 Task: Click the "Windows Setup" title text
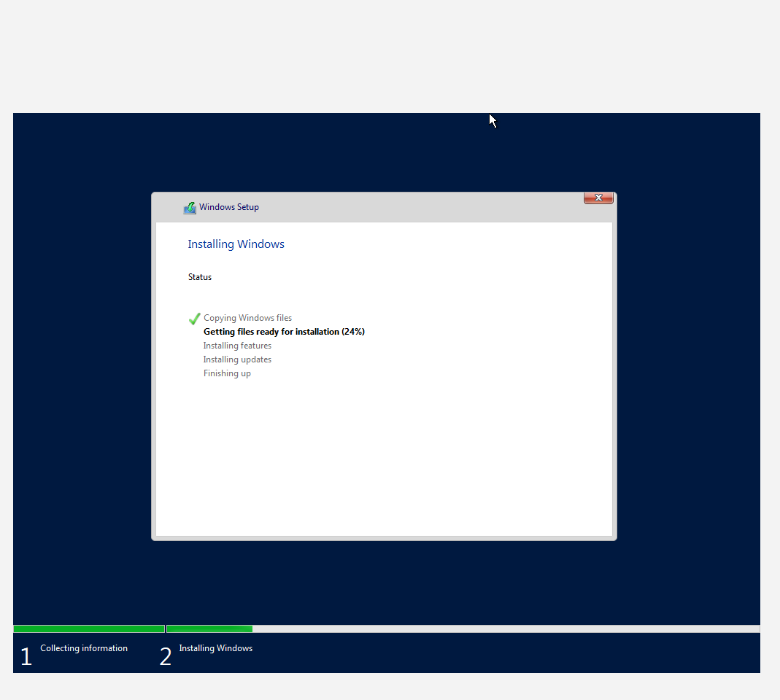229,207
